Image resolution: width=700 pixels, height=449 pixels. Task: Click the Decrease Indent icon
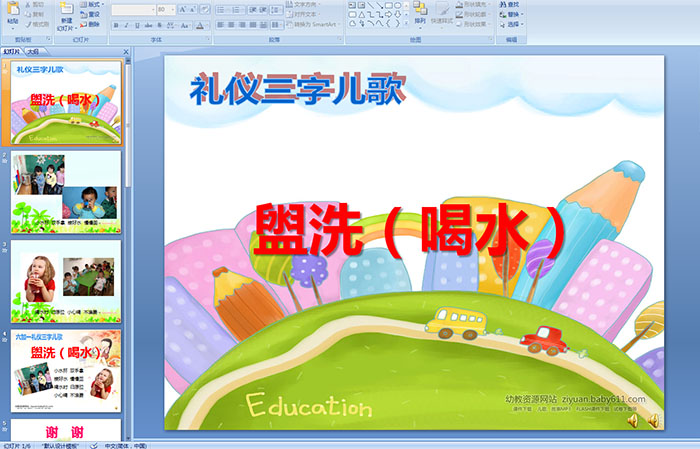253,9
